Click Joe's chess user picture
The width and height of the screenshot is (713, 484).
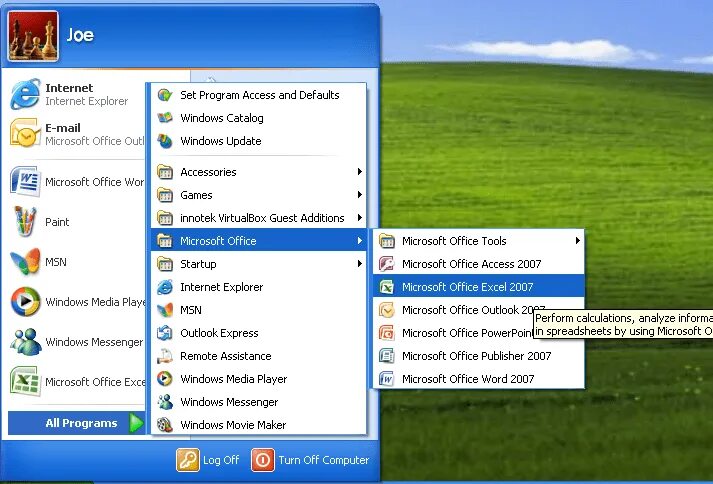(33, 36)
